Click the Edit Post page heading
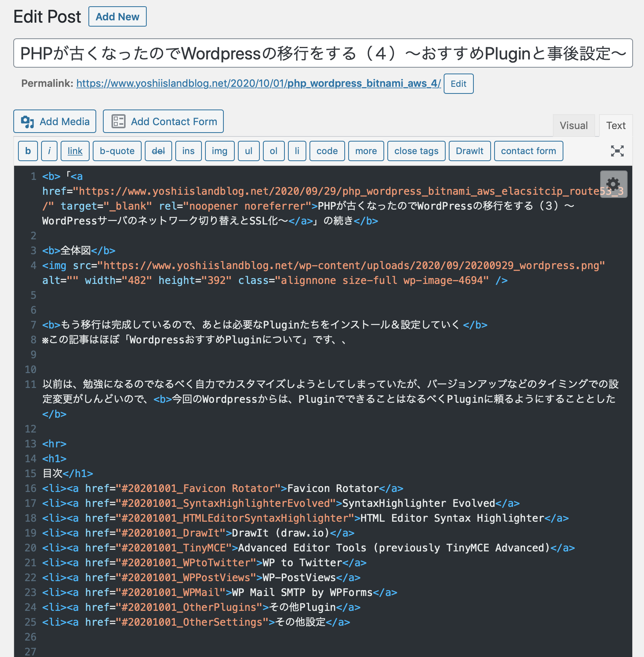 pos(47,17)
